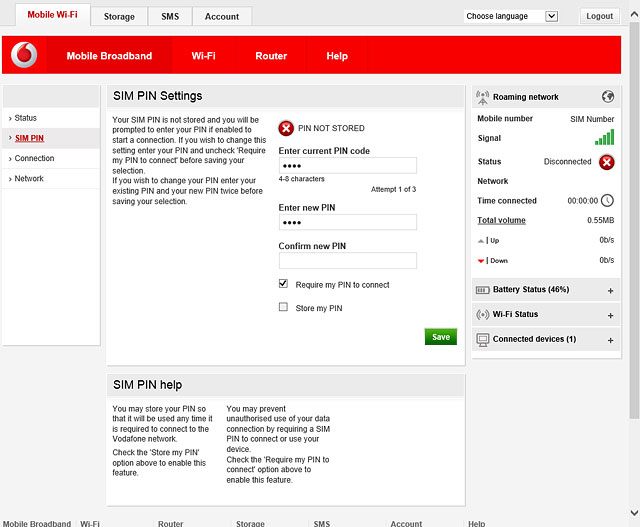This screenshot has width=640, height=527.
Task: Select Router in red menu bar
Action: click(271, 56)
